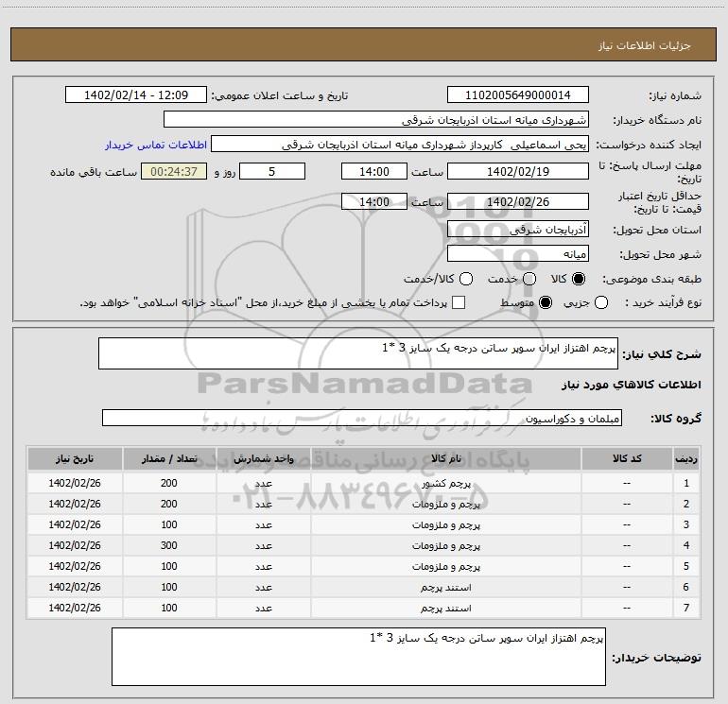The height and width of the screenshot is (704, 728).
Task: Click the request creator name field
Action: click(400, 145)
